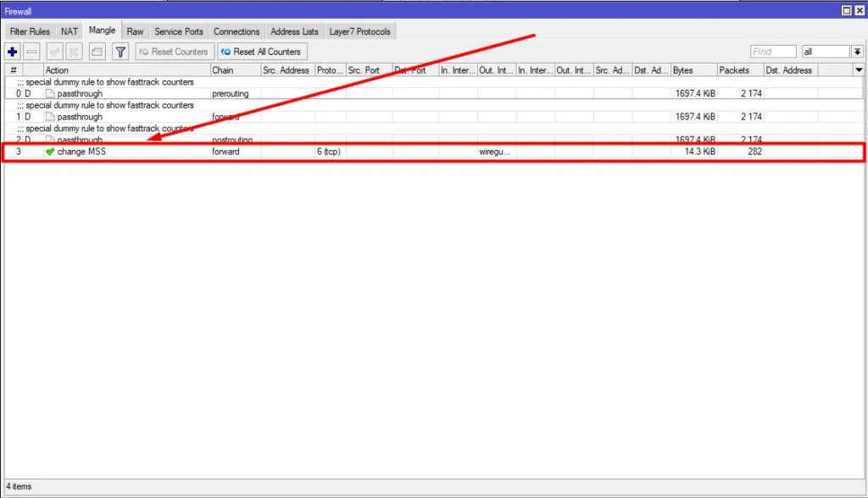Click the X disable rule icon
868x498 pixels.
point(74,52)
